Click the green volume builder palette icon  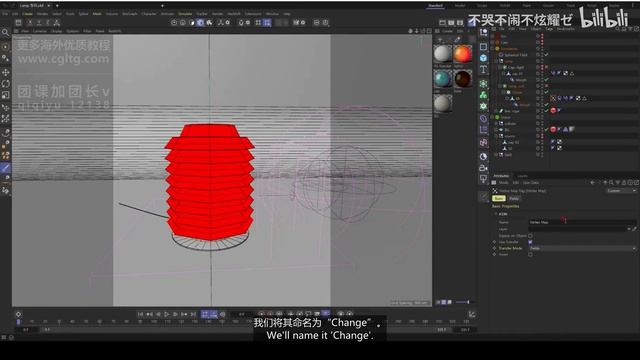coord(483,95)
